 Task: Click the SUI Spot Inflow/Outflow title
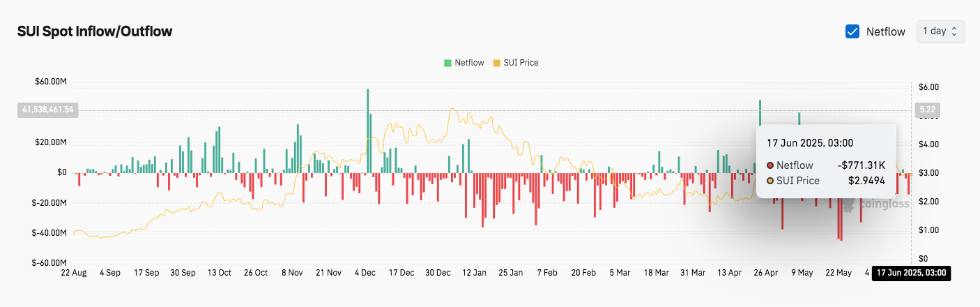coord(95,31)
